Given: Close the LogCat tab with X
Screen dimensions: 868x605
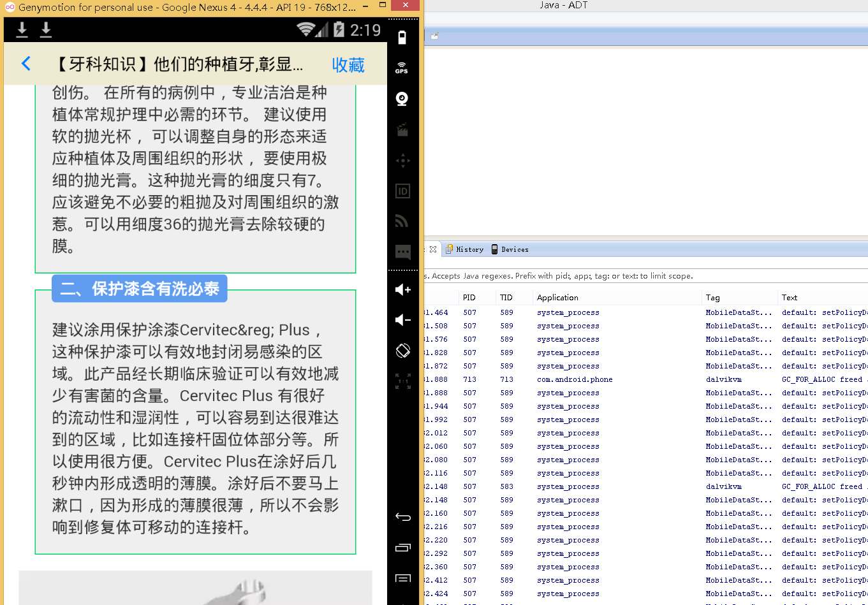Looking at the screenshot, I should [x=433, y=249].
